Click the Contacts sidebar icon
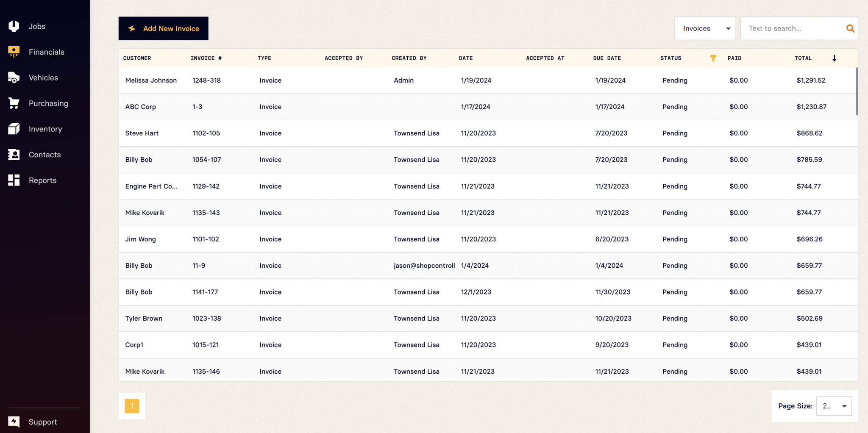 pos(14,154)
